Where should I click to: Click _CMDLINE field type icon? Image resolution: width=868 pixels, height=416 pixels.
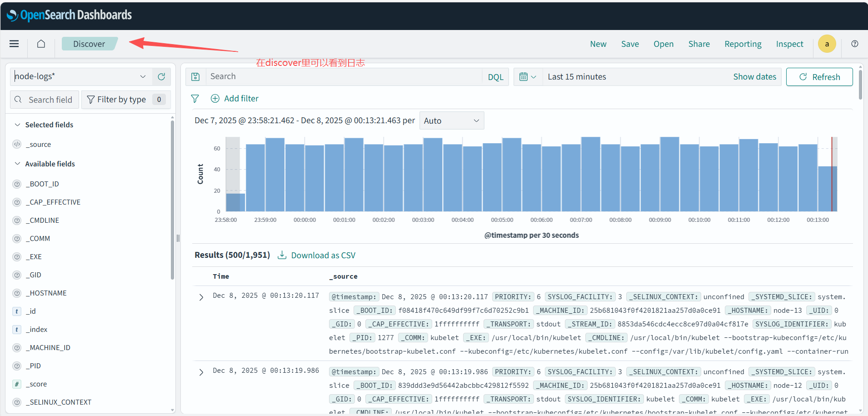click(x=17, y=221)
